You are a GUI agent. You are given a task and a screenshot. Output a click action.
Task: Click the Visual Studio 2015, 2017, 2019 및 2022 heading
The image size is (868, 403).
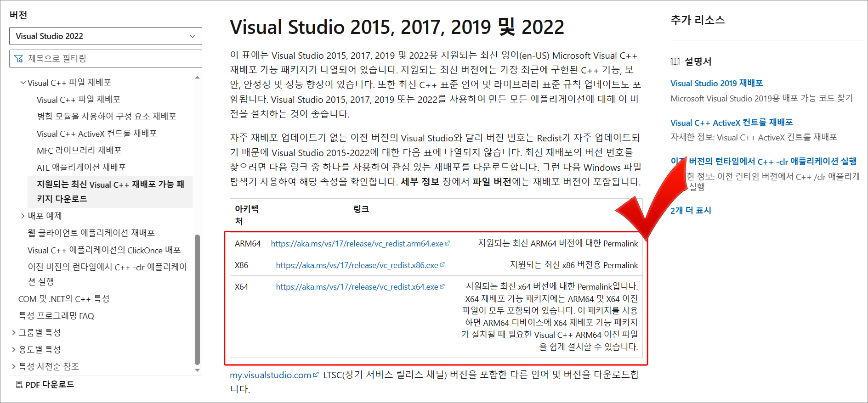click(397, 27)
